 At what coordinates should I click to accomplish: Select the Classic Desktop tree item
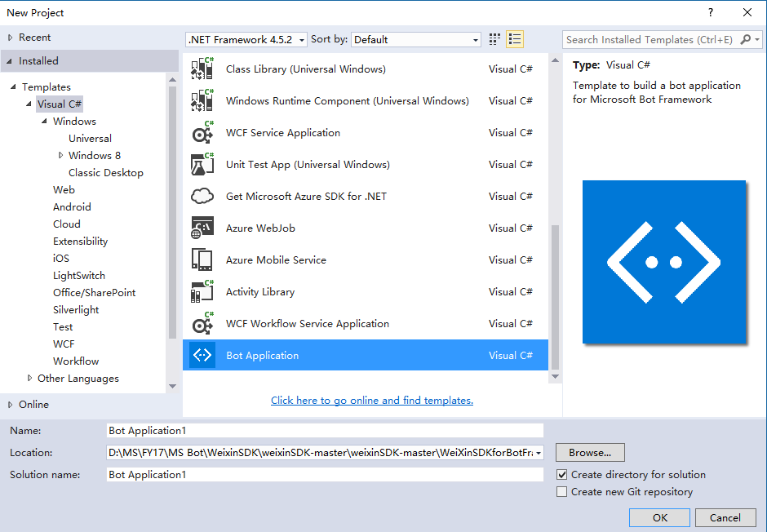pyautogui.click(x=105, y=173)
